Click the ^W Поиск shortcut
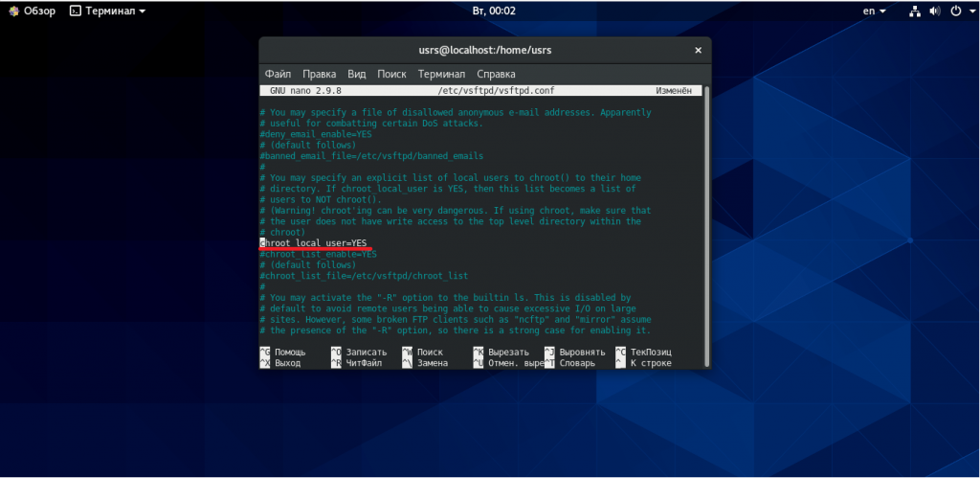This screenshot has height=478, width=980. click(422, 353)
